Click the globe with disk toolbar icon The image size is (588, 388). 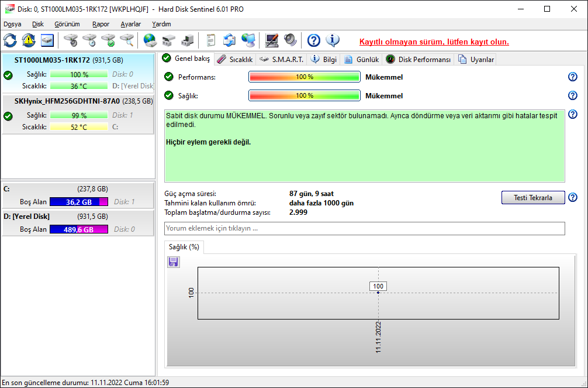(150, 40)
